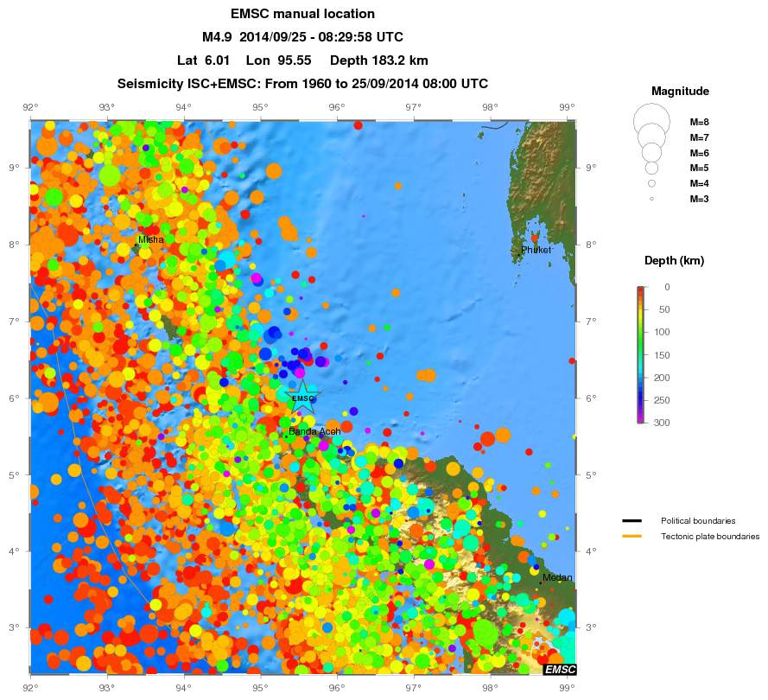The image size is (768, 700).
Task: Click the top axis 95° longitude label
Action: click(x=260, y=107)
